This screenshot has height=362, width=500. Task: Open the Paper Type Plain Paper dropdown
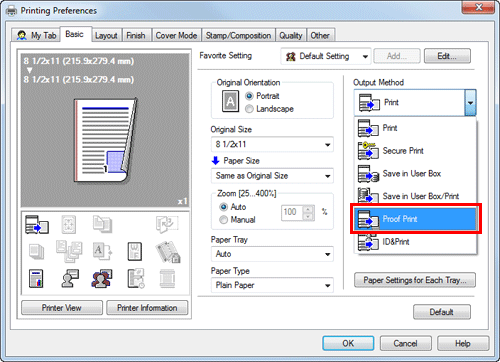click(x=272, y=285)
